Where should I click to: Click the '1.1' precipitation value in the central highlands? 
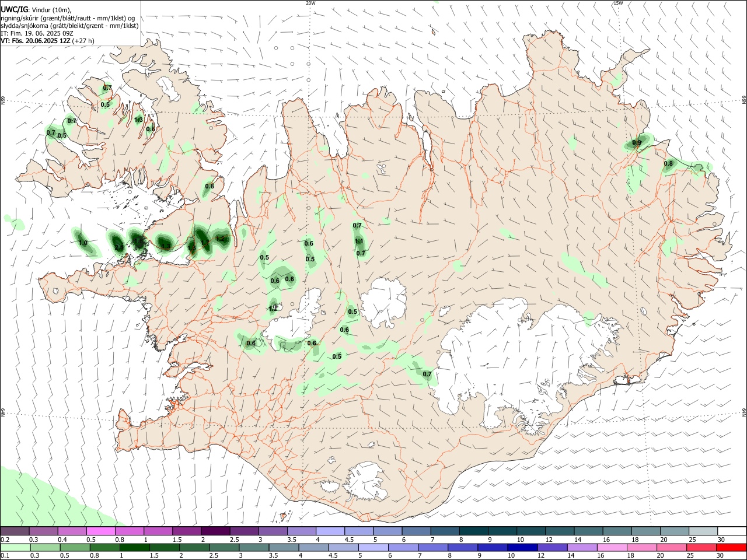click(x=359, y=242)
